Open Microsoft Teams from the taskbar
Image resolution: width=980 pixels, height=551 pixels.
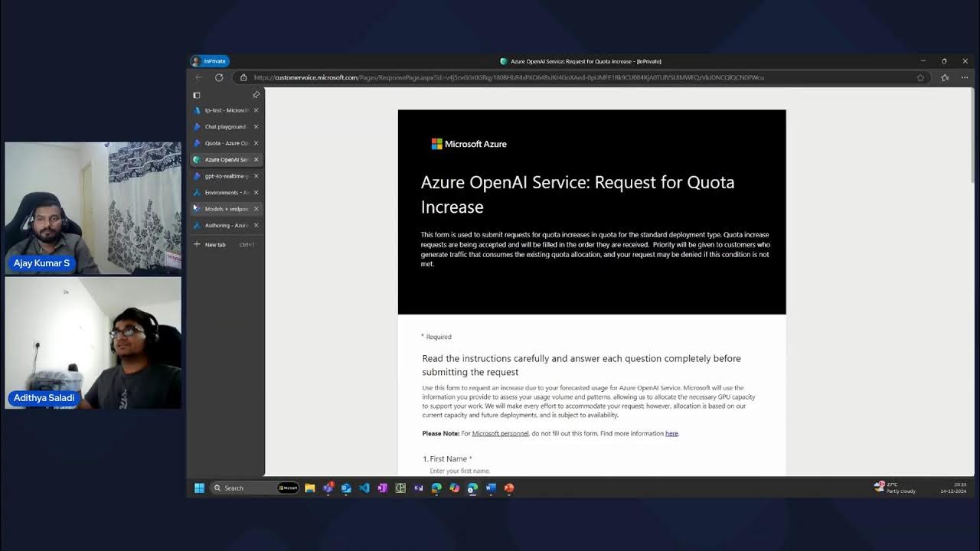(x=328, y=487)
